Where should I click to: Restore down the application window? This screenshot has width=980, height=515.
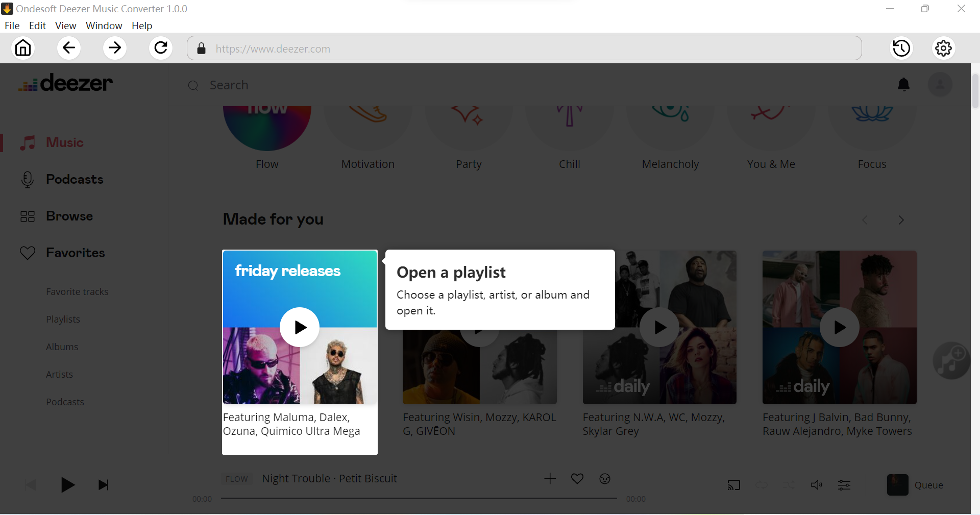point(925,9)
